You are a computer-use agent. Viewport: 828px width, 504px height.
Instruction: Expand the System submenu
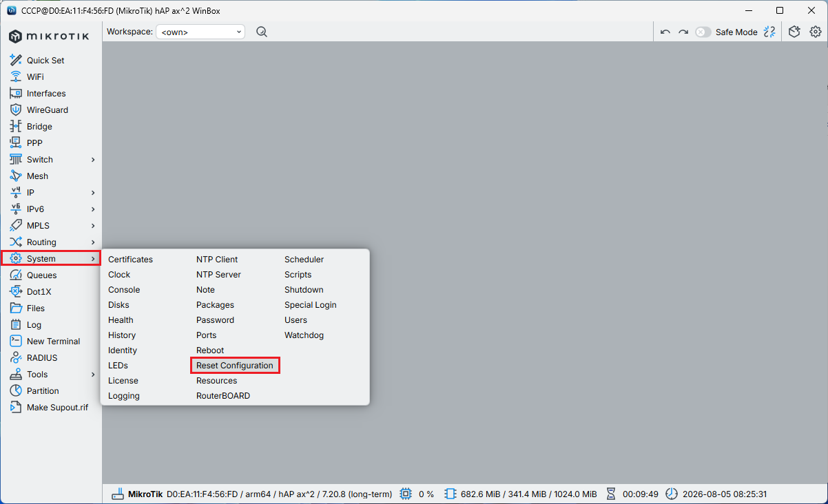pos(93,259)
